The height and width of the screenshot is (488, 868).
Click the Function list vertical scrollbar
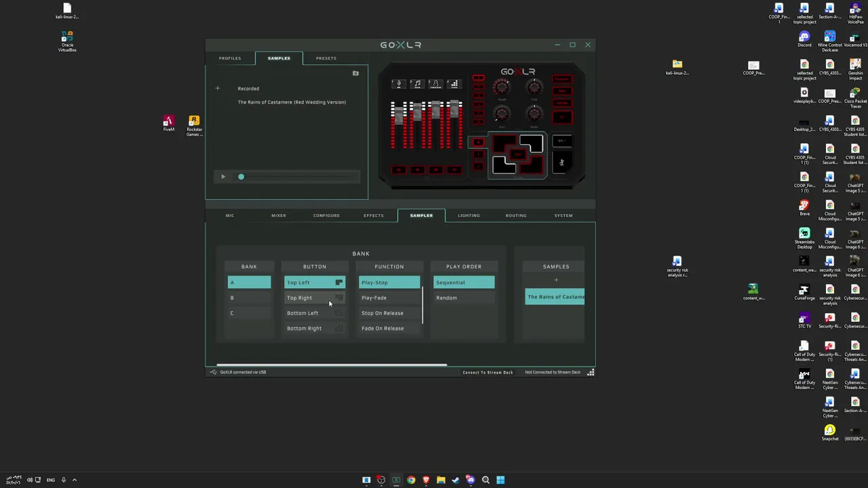click(x=422, y=305)
